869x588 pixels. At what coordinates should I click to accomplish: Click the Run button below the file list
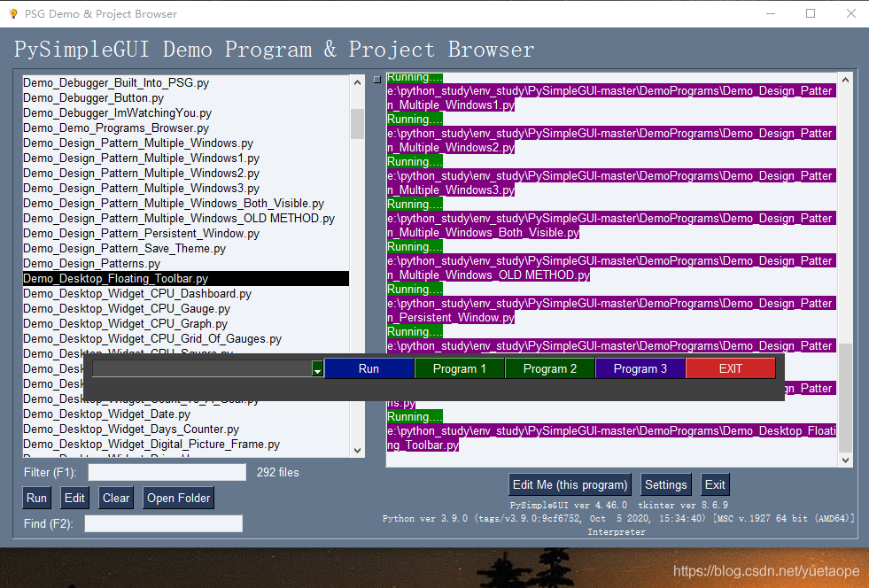click(x=36, y=499)
